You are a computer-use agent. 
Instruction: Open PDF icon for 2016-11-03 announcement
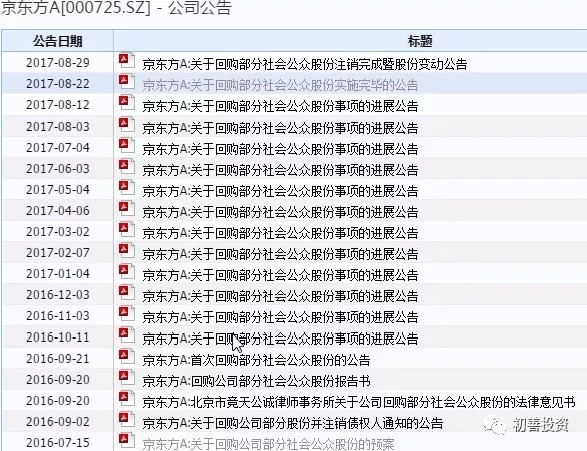tap(127, 313)
